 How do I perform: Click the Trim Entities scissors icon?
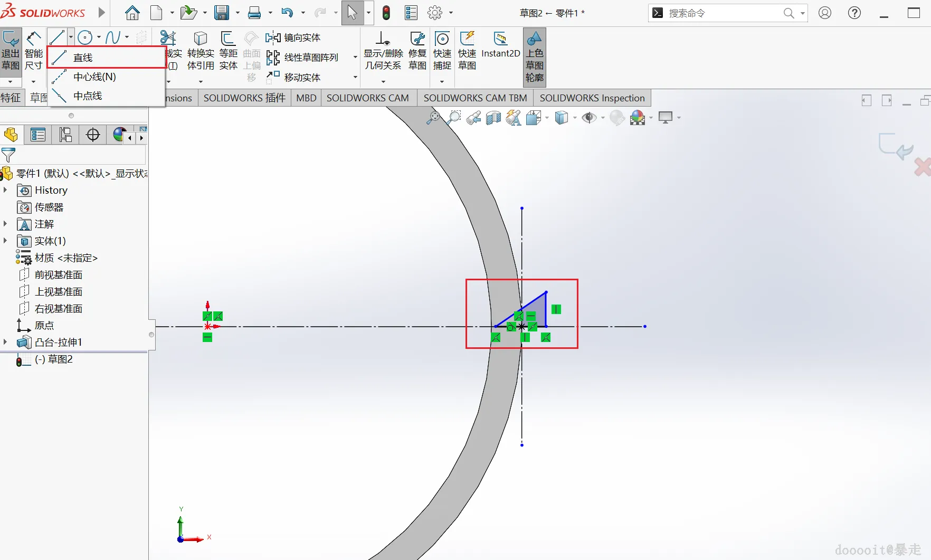click(168, 37)
